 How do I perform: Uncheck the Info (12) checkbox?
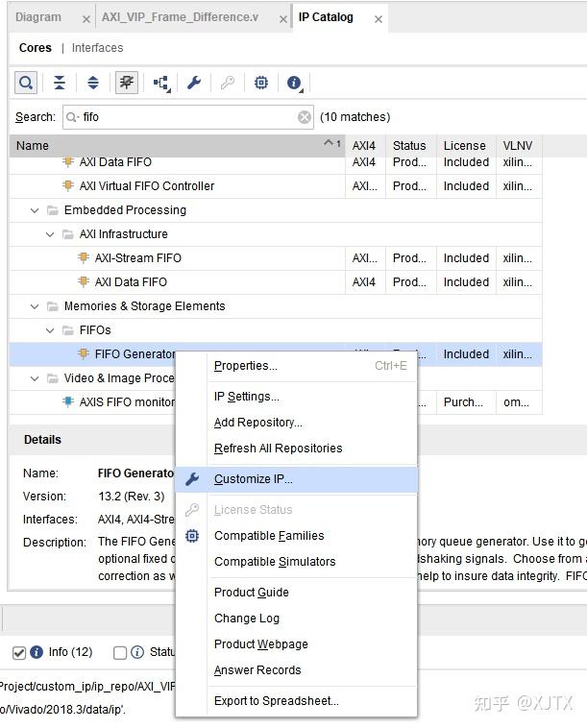tap(19, 653)
